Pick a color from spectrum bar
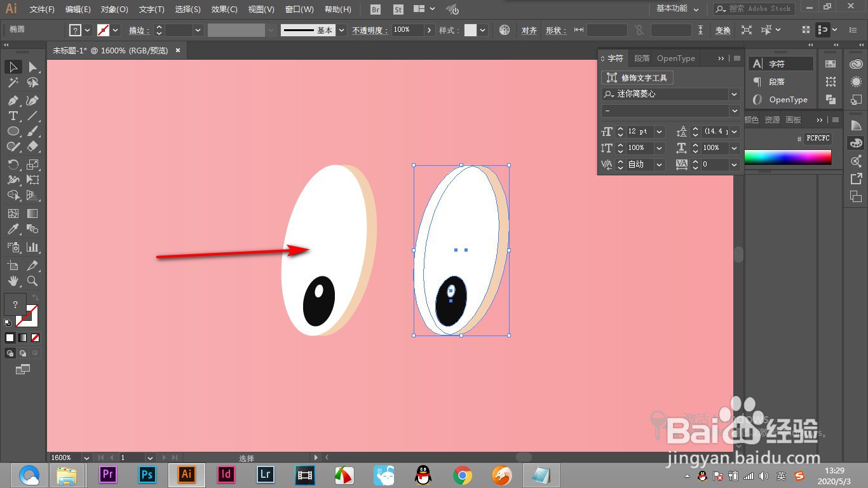This screenshot has width=868, height=488. pyautogui.click(x=788, y=158)
